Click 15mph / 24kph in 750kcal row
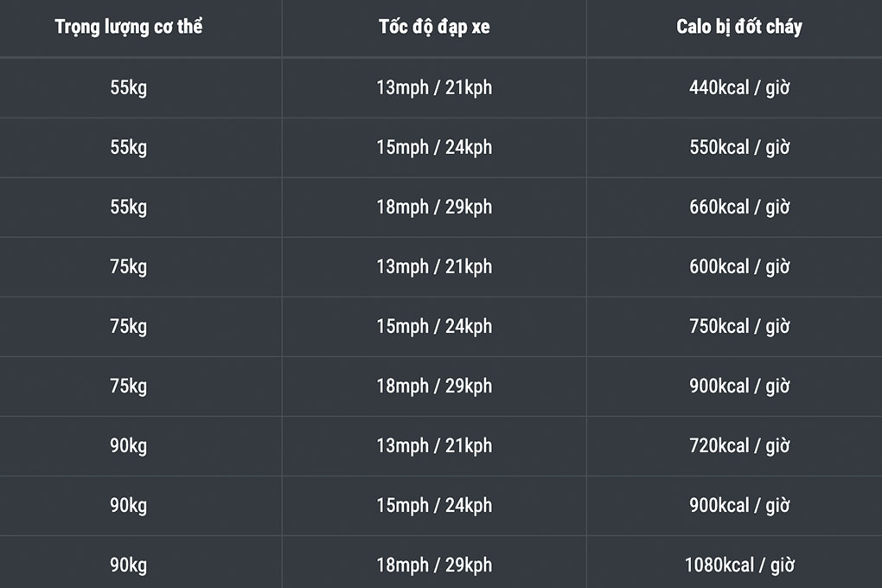 [434, 326]
